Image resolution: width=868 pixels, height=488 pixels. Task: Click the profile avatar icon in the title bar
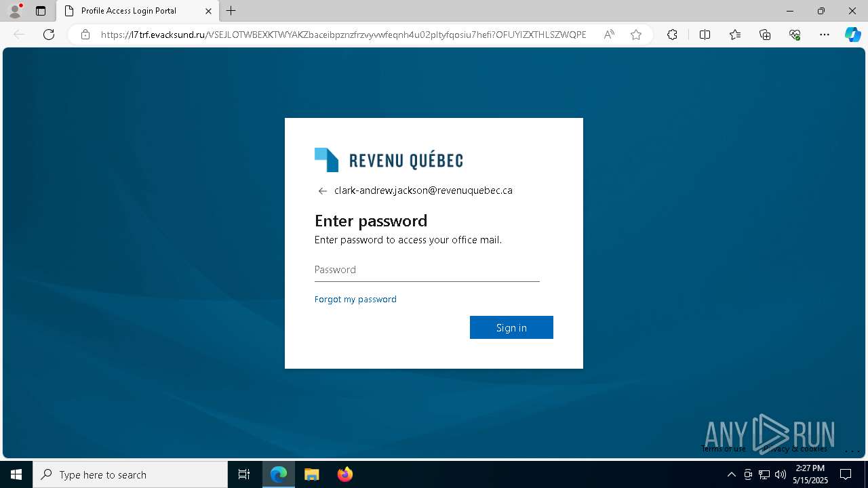tap(15, 11)
